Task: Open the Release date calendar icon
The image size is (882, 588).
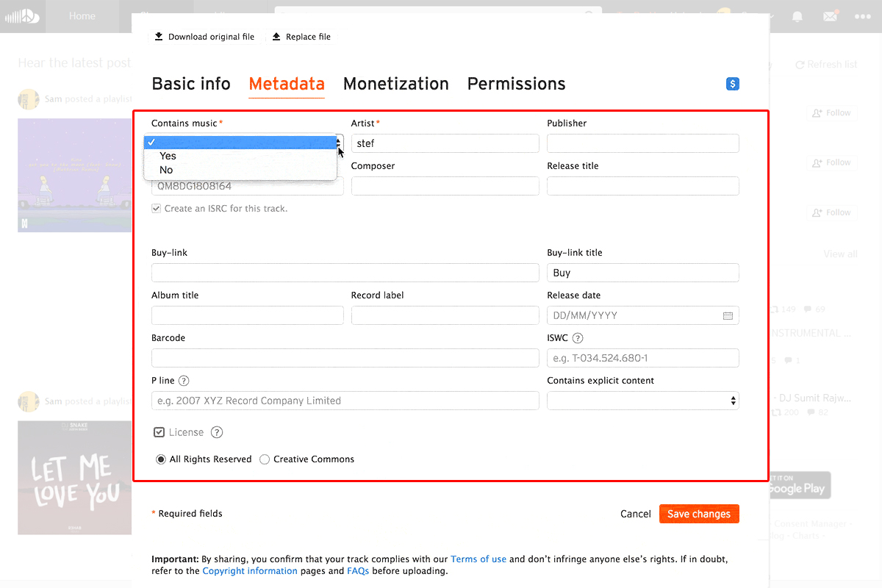Action: click(x=728, y=315)
